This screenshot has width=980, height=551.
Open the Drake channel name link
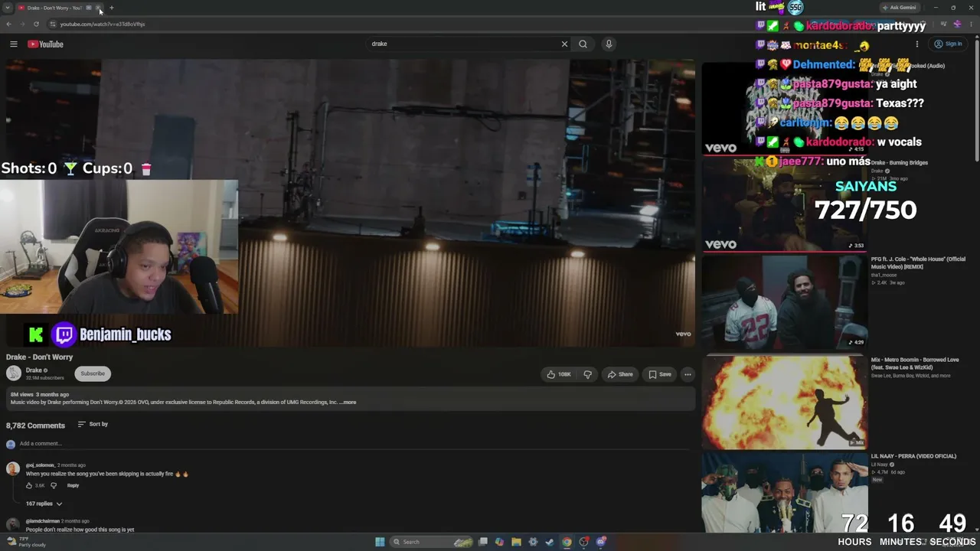[34, 370]
